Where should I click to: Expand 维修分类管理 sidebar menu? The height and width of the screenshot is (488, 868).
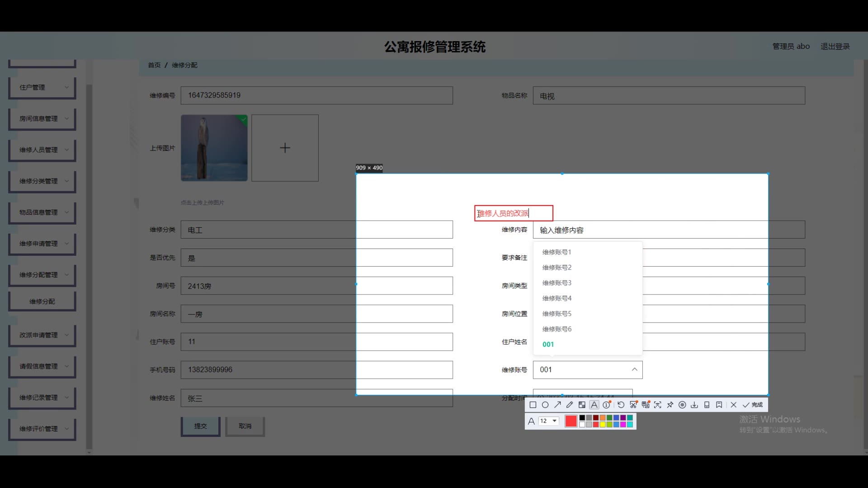(x=42, y=181)
